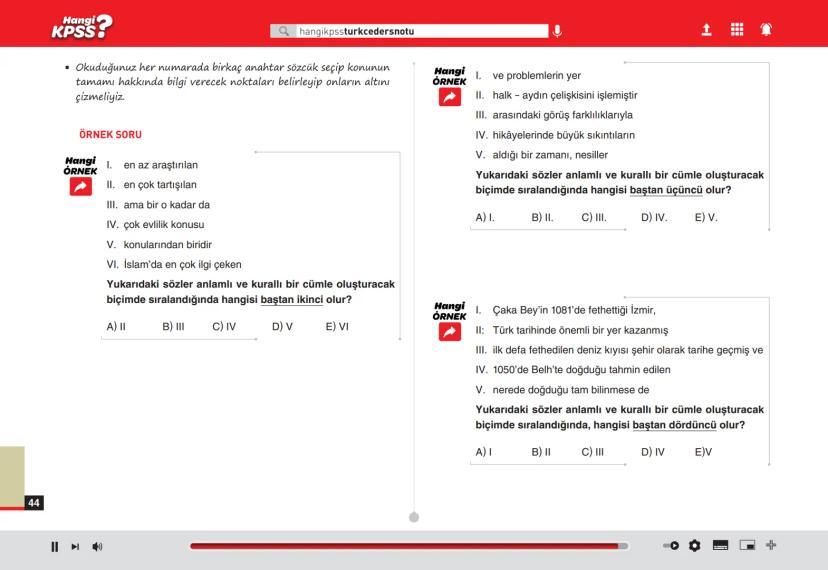Enable miniplayer mode
Screen dimensions: 828x570
[745, 546]
